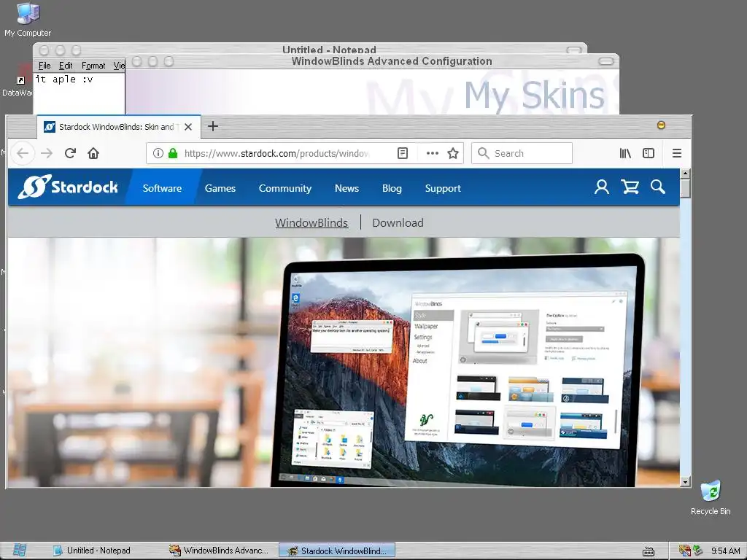Image resolution: width=747 pixels, height=560 pixels.
Task: Open the Community nav item
Action: click(x=285, y=188)
